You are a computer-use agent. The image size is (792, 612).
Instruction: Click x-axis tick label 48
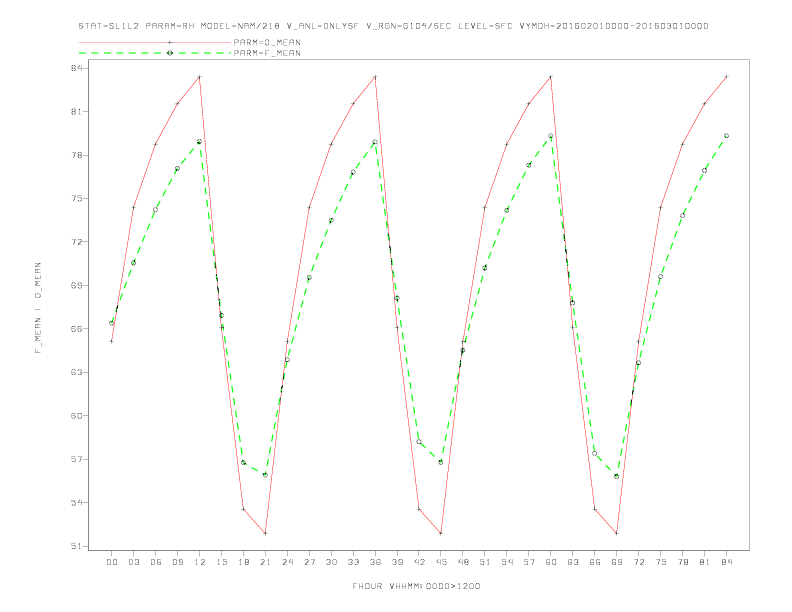(463, 562)
